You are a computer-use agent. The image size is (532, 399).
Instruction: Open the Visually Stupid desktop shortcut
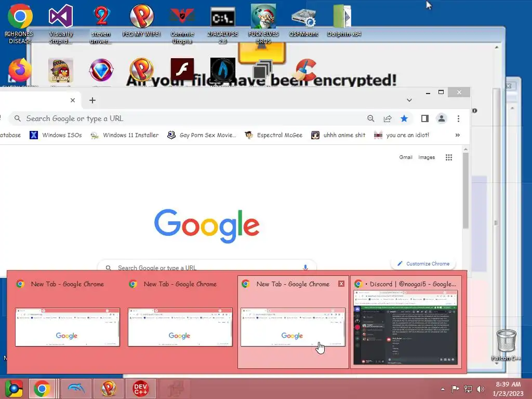coord(61,23)
